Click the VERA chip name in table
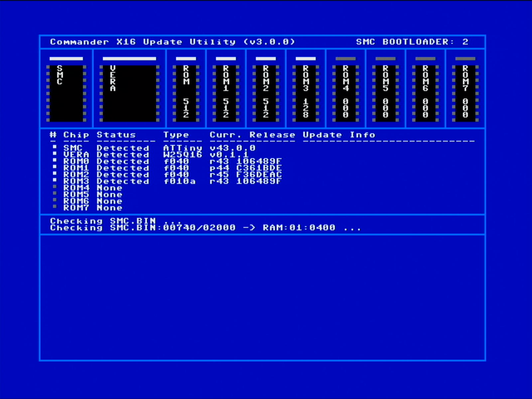The height and width of the screenshot is (399, 532). pyautogui.click(x=76, y=155)
